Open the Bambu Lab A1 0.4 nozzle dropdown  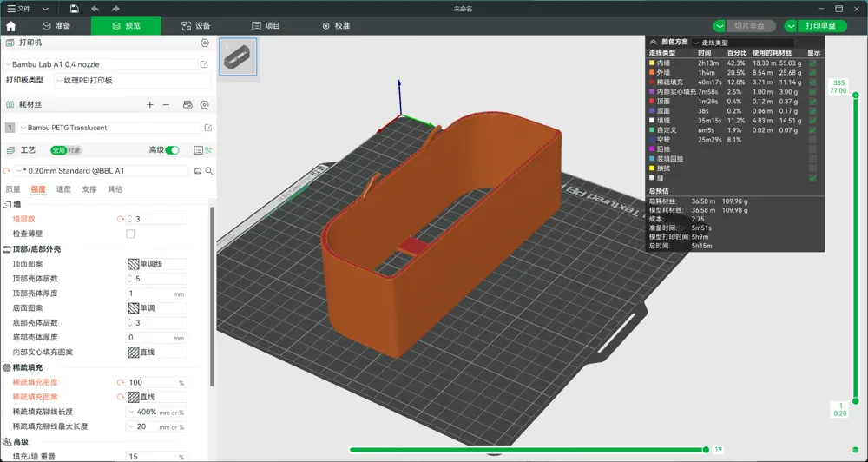click(x=101, y=64)
